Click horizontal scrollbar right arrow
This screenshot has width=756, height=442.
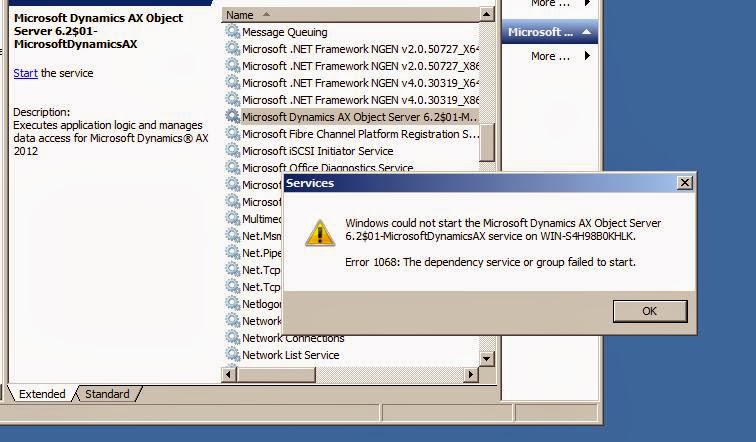pyautogui.click(x=471, y=375)
